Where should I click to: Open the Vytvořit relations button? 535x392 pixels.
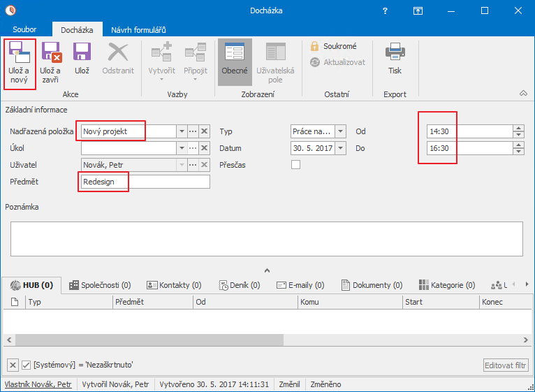tap(162, 61)
